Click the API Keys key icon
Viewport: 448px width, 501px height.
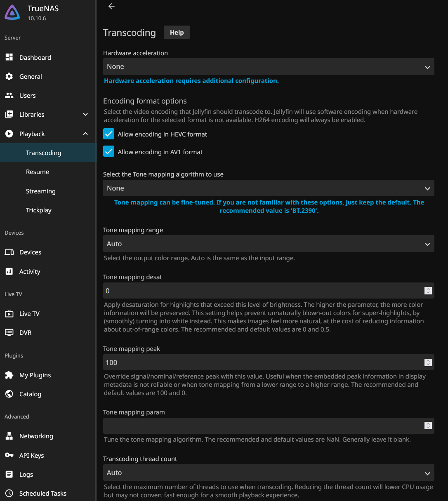[x=9, y=455]
